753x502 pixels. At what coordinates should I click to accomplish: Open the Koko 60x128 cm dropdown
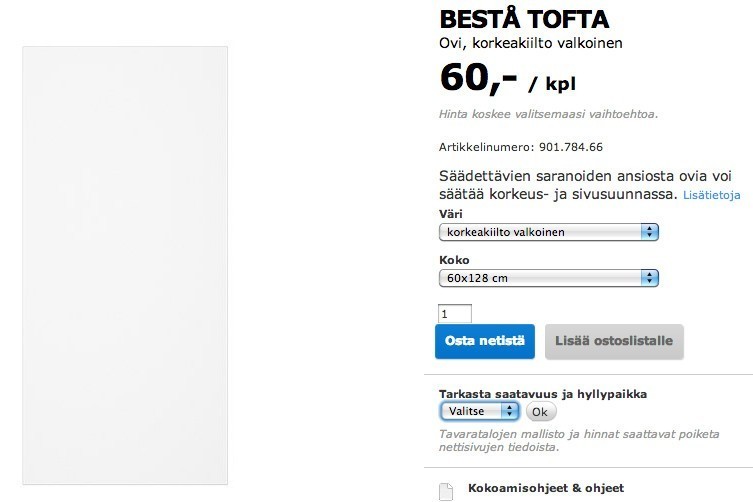(x=548, y=278)
